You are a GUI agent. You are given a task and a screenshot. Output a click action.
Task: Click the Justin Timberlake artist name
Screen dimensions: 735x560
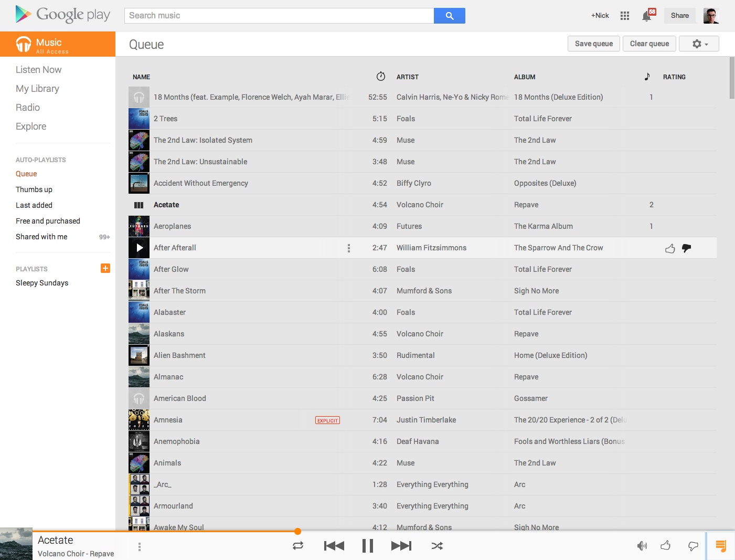[426, 420]
